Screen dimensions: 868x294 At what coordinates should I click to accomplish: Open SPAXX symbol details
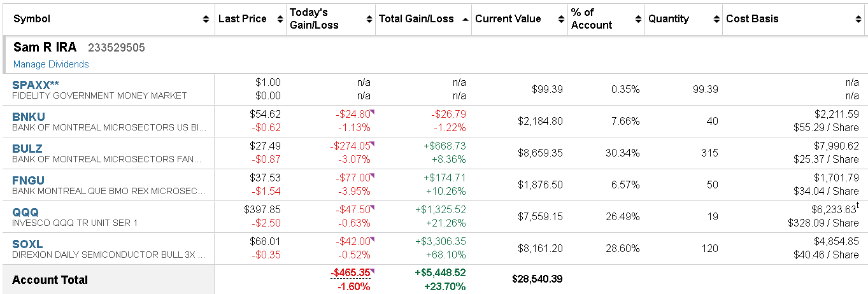(x=36, y=85)
